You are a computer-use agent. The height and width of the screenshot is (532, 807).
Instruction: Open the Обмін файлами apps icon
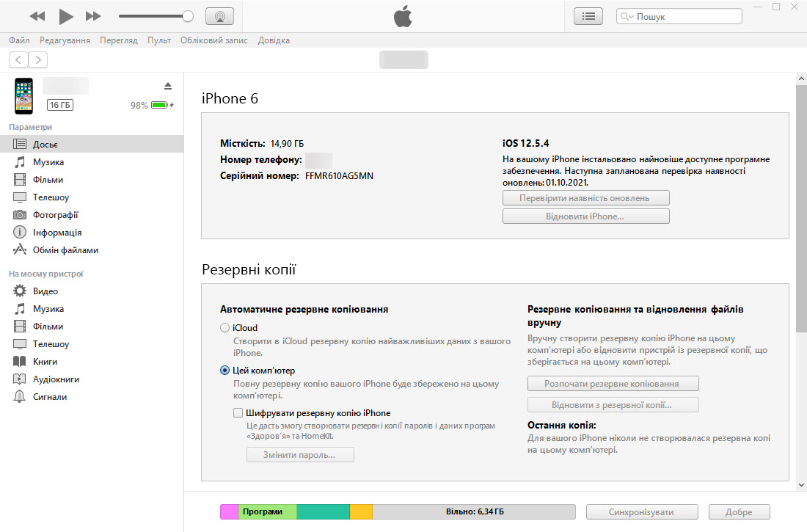click(20, 249)
